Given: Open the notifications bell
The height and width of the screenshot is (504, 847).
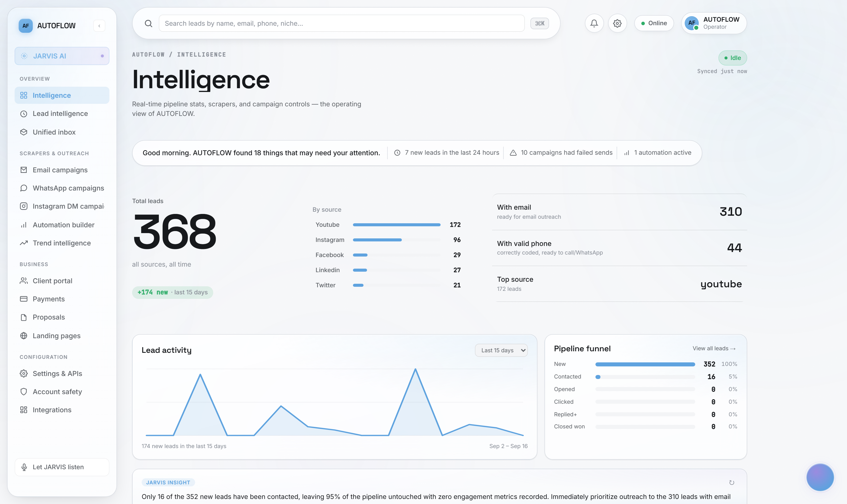Looking at the screenshot, I should pos(594,23).
